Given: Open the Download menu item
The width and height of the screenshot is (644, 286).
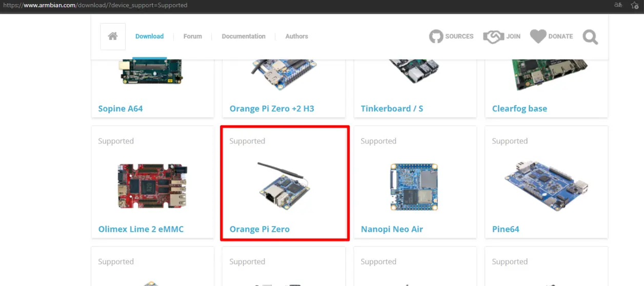Looking at the screenshot, I should [x=149, y=36].
